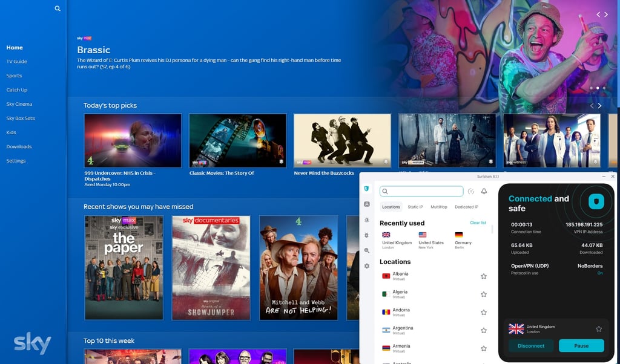The width and height of the screenshot is (620, 364).
Task: Open Sports in the Sky sidebar
Action: click(14, 76)
